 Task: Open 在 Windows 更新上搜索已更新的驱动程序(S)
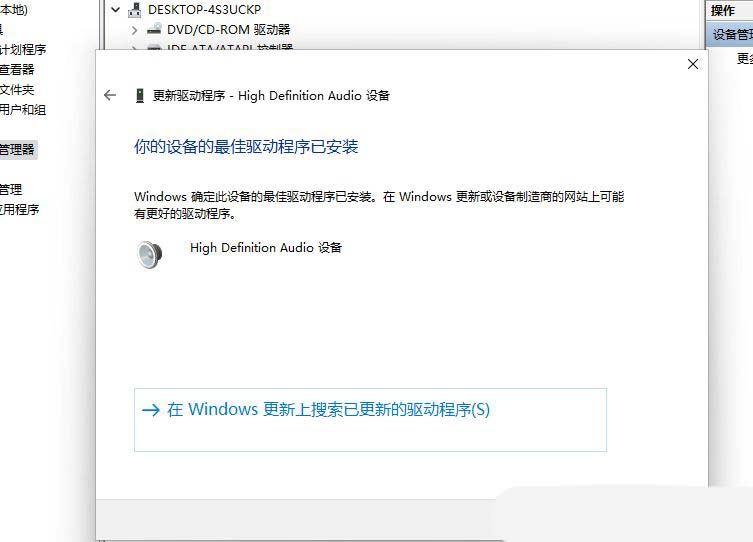tap(370, 420)
